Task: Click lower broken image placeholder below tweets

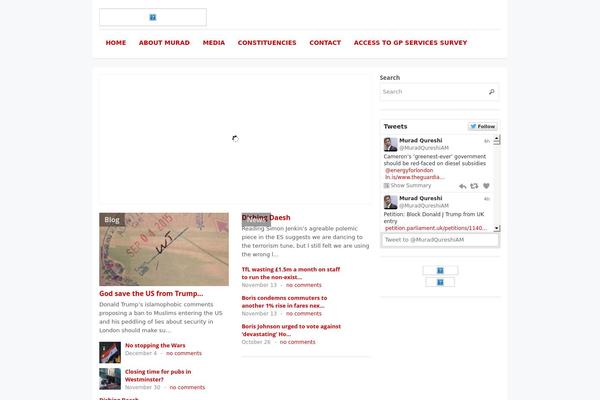Action: click(x=440, y=282)
